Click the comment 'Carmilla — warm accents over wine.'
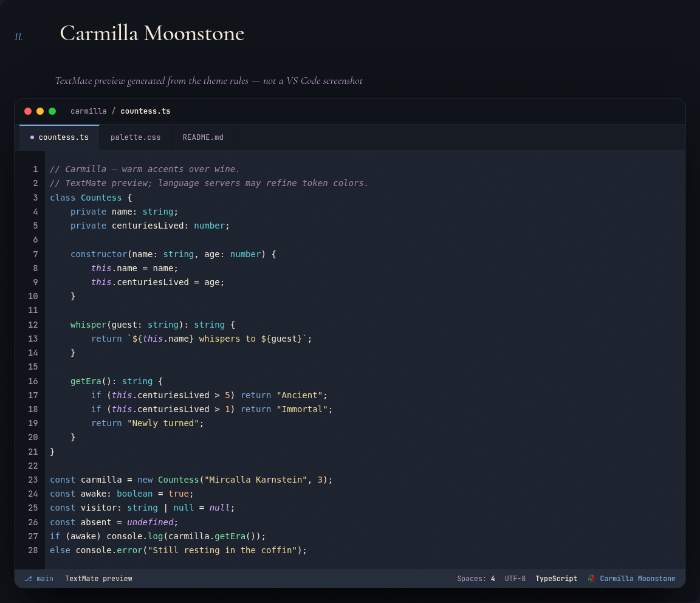Viewport: 700px width, 603px height. tap(153, 169)
